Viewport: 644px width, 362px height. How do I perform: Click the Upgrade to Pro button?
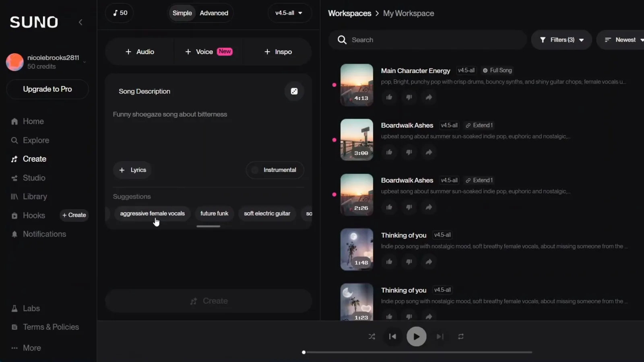pos(47,89)
